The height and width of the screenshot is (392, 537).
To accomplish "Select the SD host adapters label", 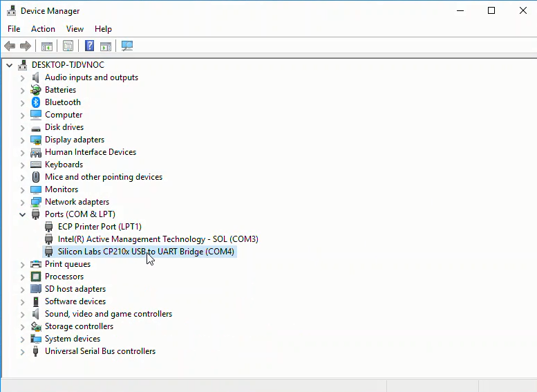I will [x=75, y=289].
